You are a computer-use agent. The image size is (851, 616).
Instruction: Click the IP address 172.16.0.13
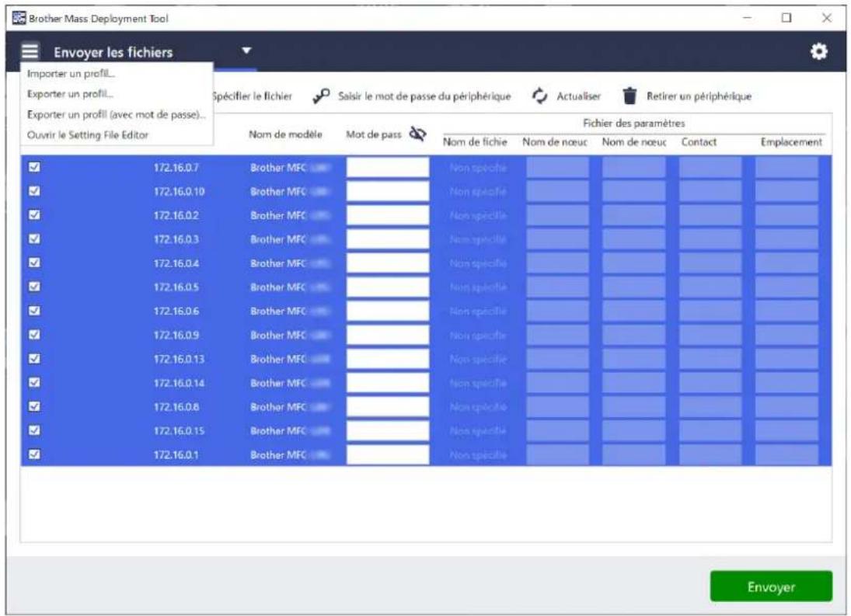coord(179,359)
